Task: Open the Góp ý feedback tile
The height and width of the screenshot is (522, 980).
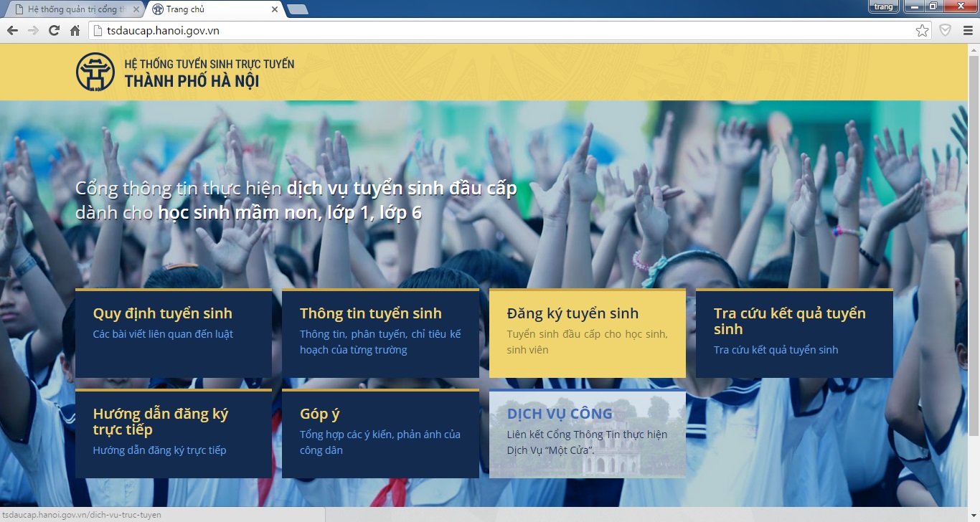Action: tap(380, 434)
